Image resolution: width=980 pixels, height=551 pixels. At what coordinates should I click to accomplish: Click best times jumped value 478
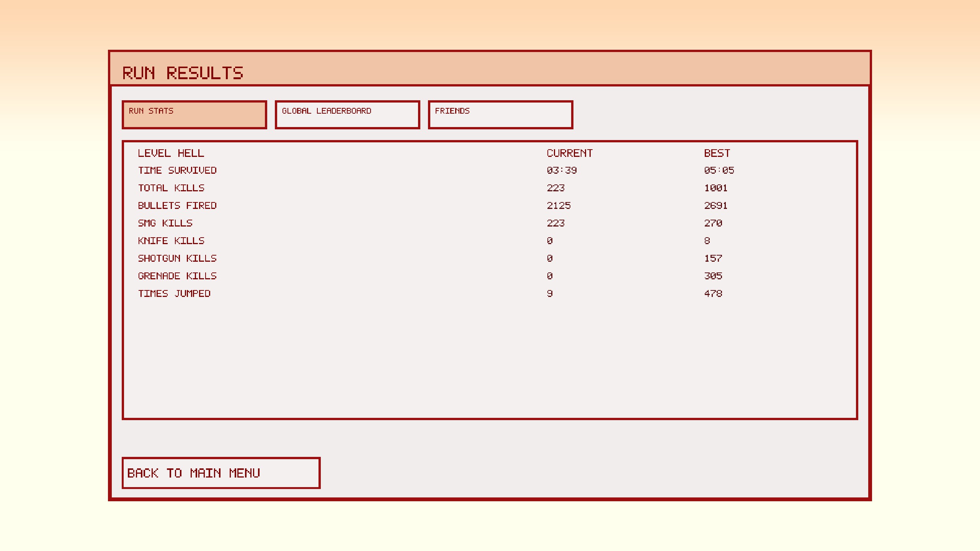[713, 294]
